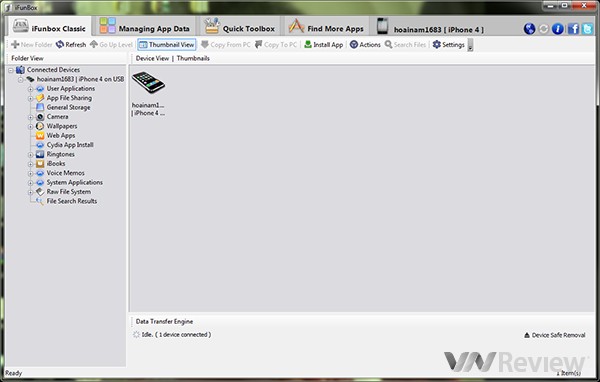This screenshot has width=600, height=382.
Task: Select the iPhone 4 device thumbnail
Action: 148,93
